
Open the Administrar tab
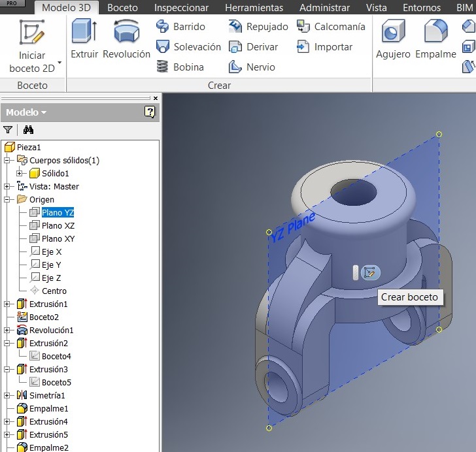(324, 8)
